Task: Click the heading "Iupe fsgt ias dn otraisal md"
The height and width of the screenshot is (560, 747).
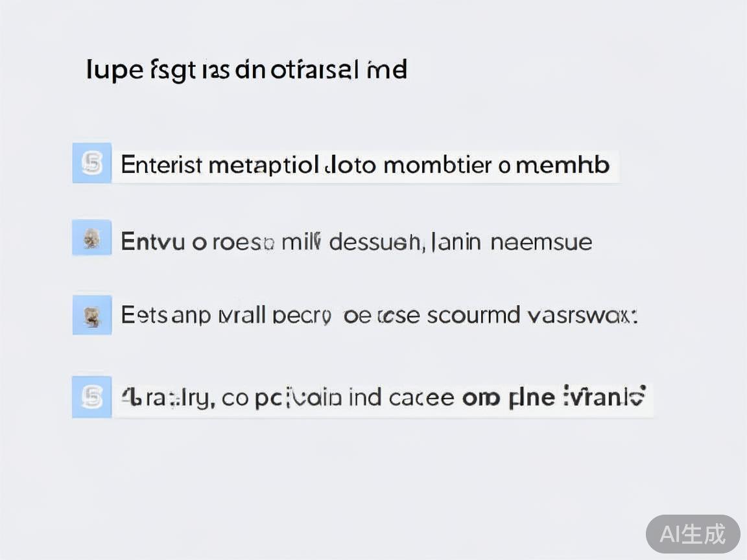Action: point(246,70)
